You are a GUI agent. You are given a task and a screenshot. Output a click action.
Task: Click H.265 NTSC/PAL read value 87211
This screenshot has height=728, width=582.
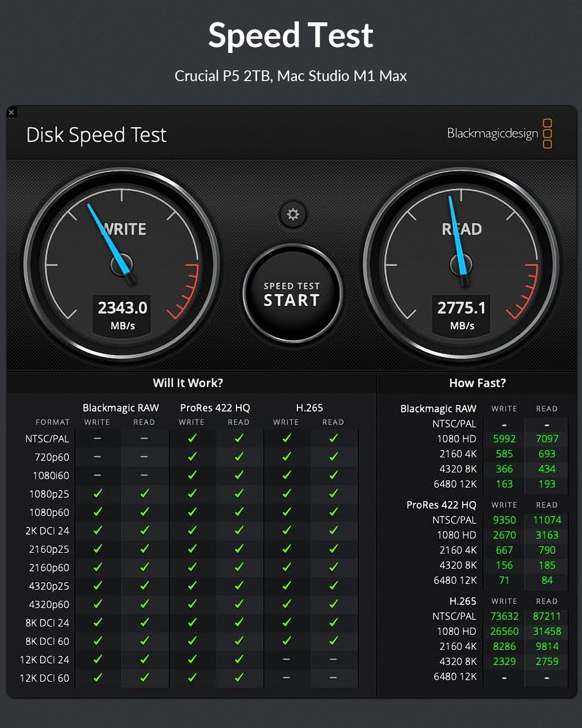(x=547, y=616)
